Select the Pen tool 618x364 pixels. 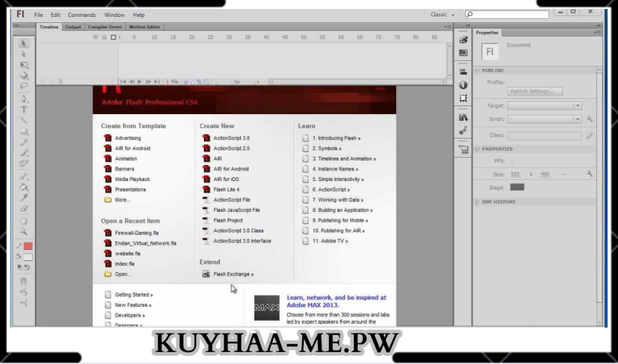click(24, 98)
